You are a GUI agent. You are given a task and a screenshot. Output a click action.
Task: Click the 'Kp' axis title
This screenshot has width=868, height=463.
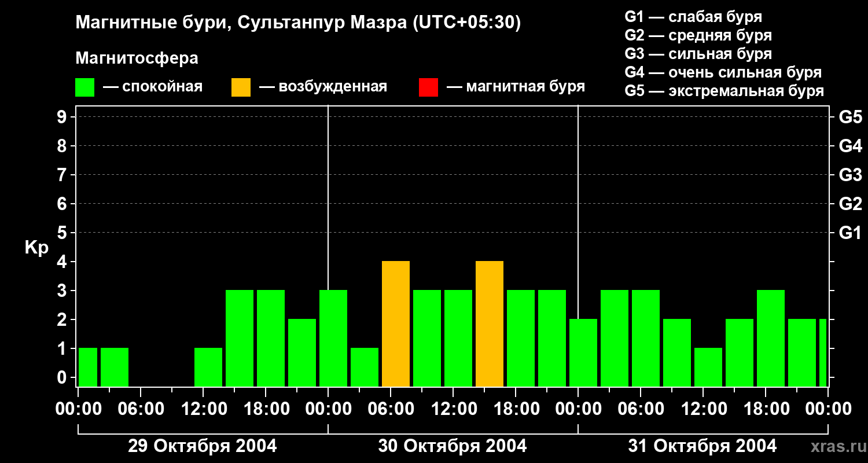36,248
